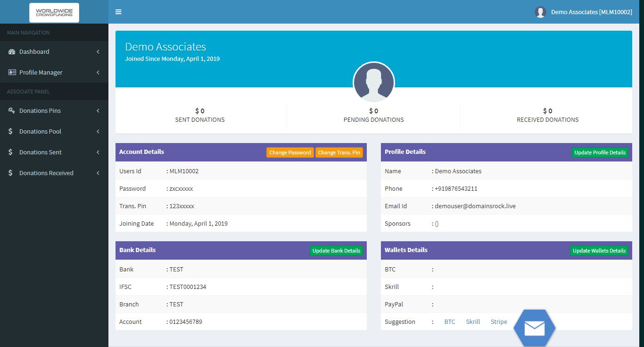644x347 pixels.
Task: Expand the Dashboard menu chevron
Action: (x=98, y=52)
